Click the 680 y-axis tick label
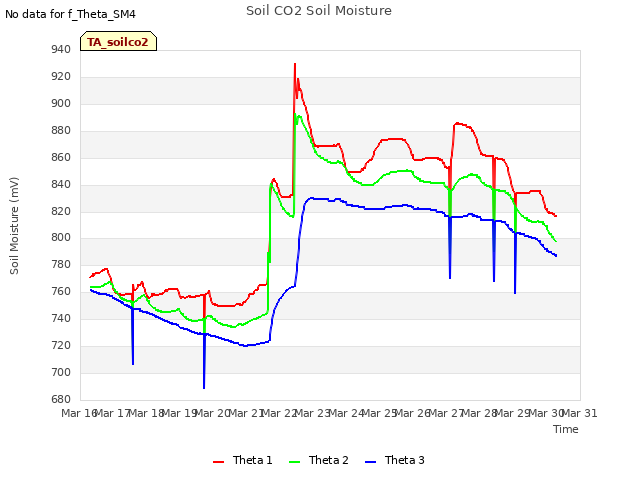Image resolution: width=640 pixels, height=480 pixels. (61, 399)
